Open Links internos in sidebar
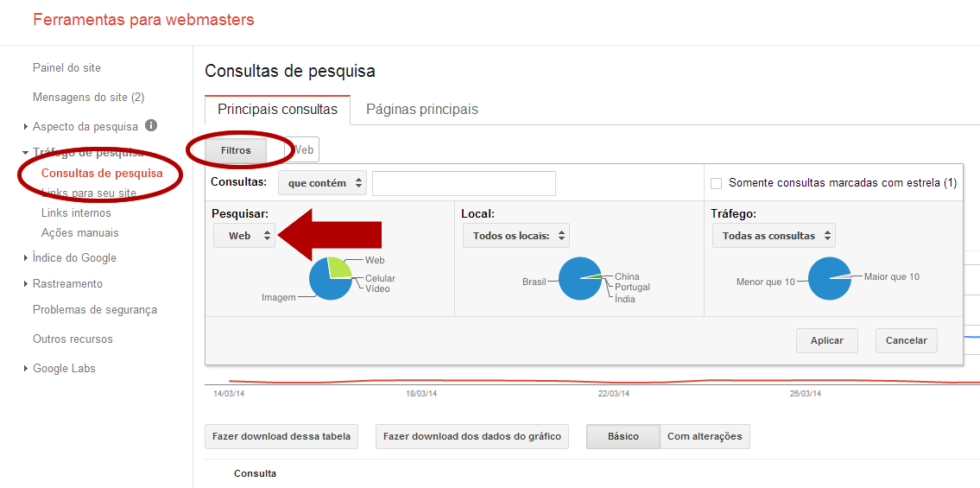 76,213
